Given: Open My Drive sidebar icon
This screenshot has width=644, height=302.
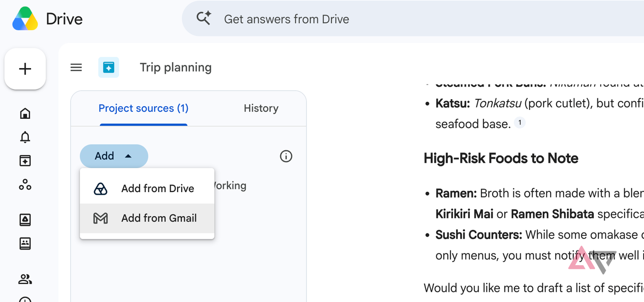Looking at the screenshot, I should [25, 220].
